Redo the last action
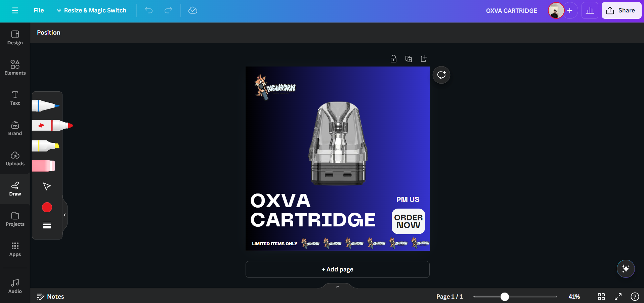The image size is (644, 303). pyautogui.click(x=168, y=10)
